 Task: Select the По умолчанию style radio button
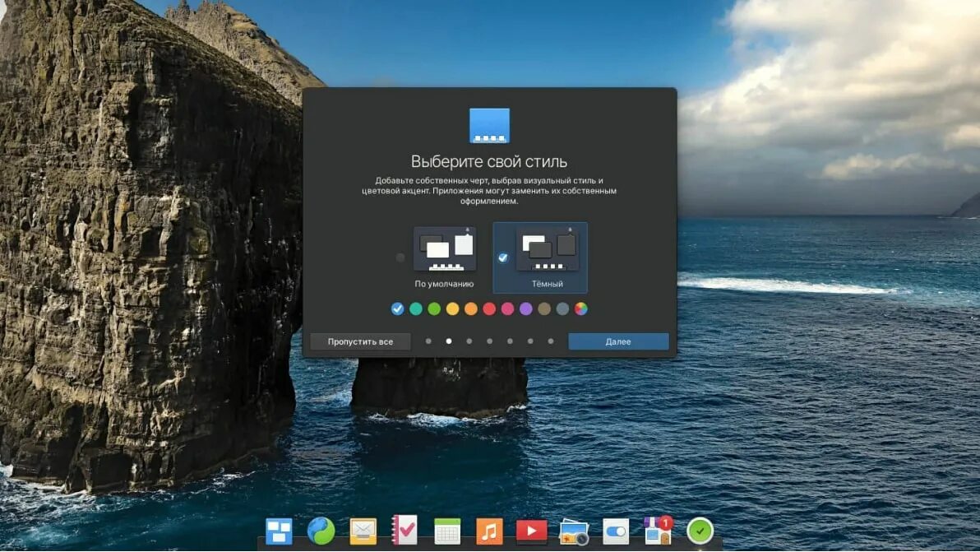400,257
